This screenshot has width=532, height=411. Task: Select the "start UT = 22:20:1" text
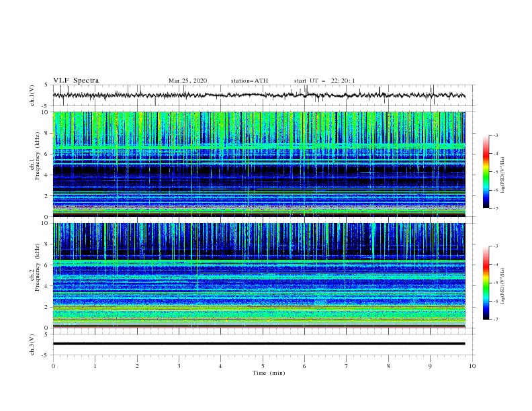pos(324,81)
